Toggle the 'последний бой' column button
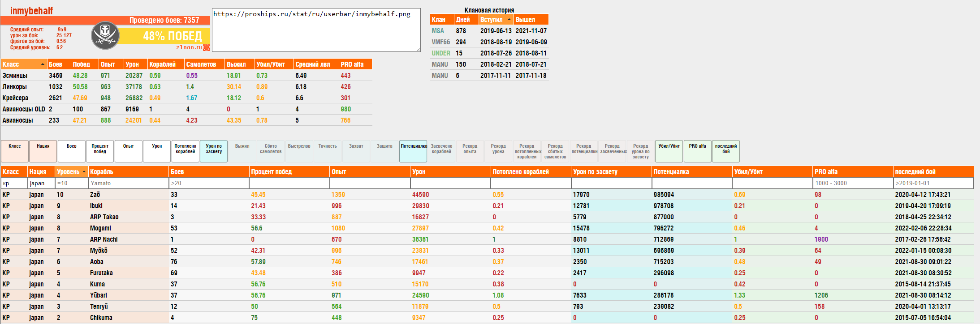 click(x=725, y=151)
